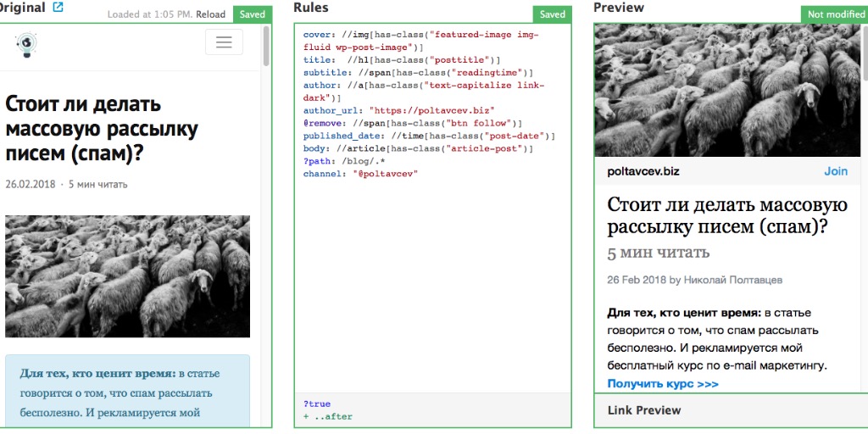Click Saved badge above Original panel
This screenshot has height=434, width=868.
tap(253, 14)
